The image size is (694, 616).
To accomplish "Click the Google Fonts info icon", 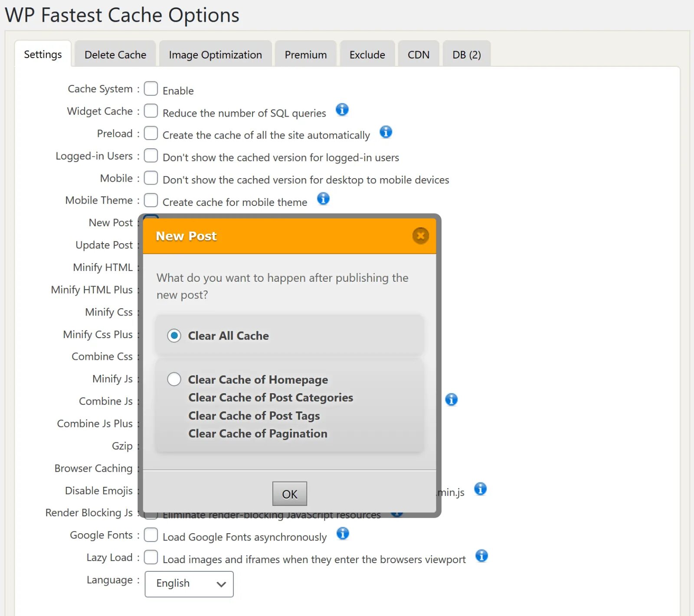I will (x=343, y=533).
